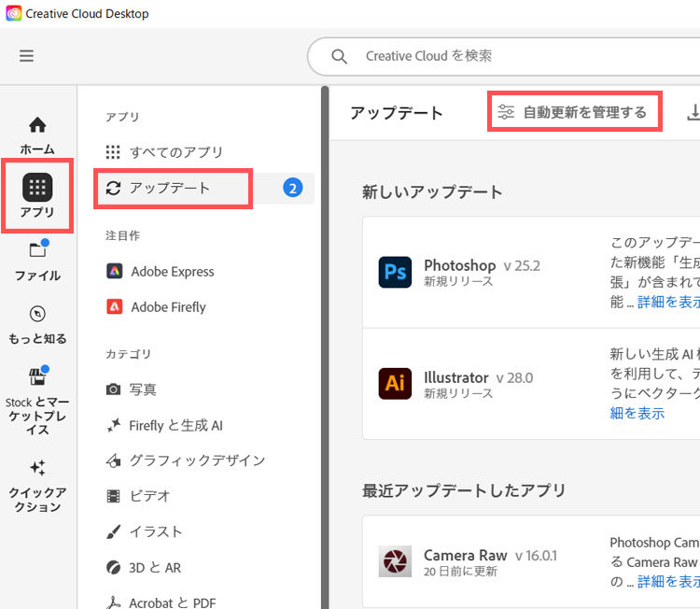Click the Camera Raw app icon
Viewport: 700px width, 609px height.
pos(395,561)
